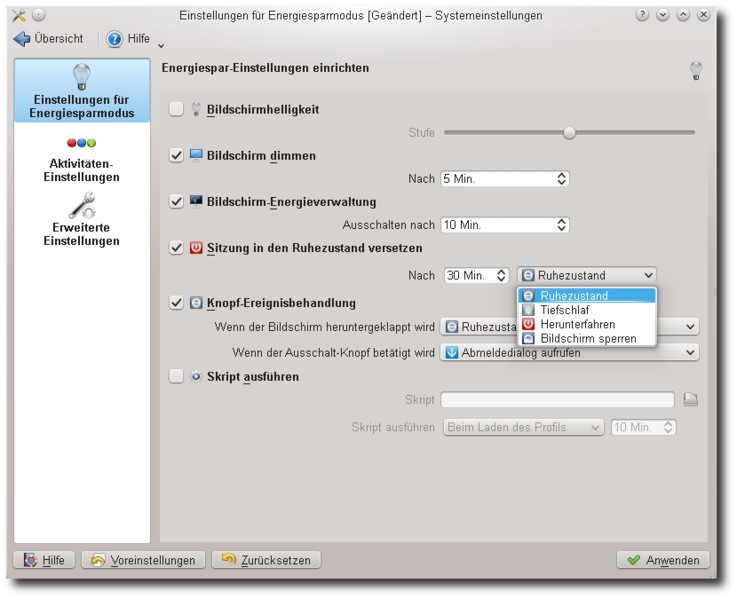Click the monitor icon beside Bildschirm dimmen
The image size is (737, 599).
pyautogui.click(x=196, y=155)
